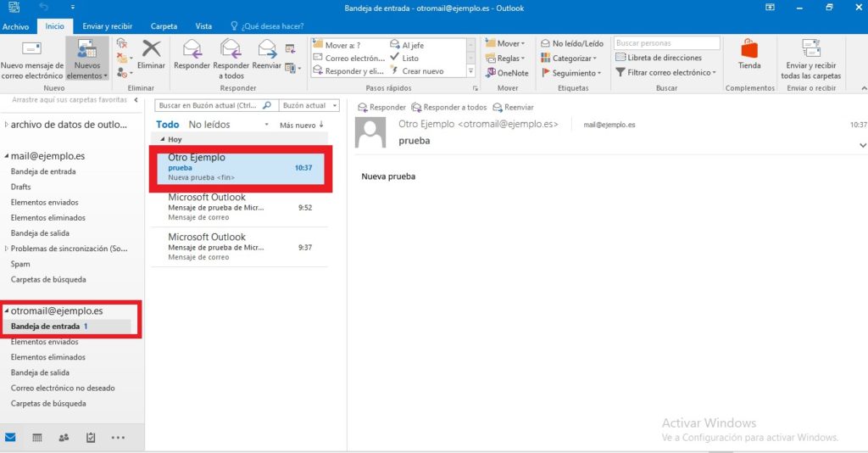Image resolution: width=868 pixels, height=453 pixels.
Task: Open more navigation options ellipsis
Action: (118, 438)
